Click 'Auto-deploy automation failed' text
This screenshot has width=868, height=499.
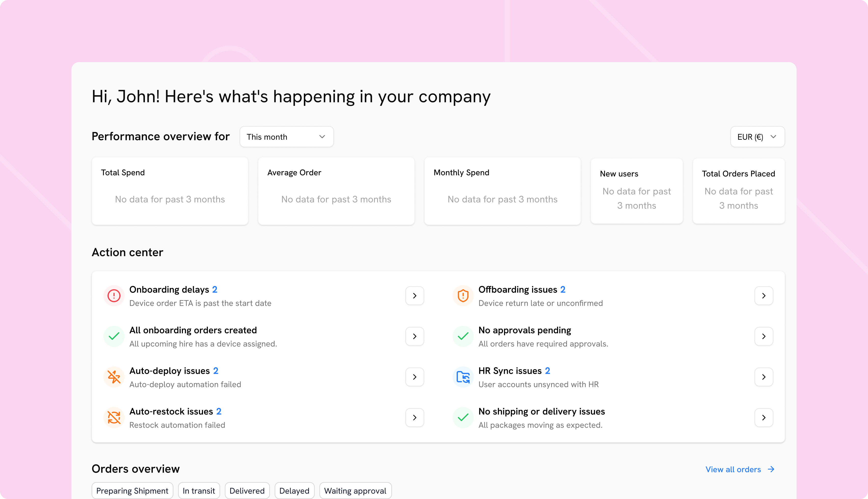[x=185, y=384]
